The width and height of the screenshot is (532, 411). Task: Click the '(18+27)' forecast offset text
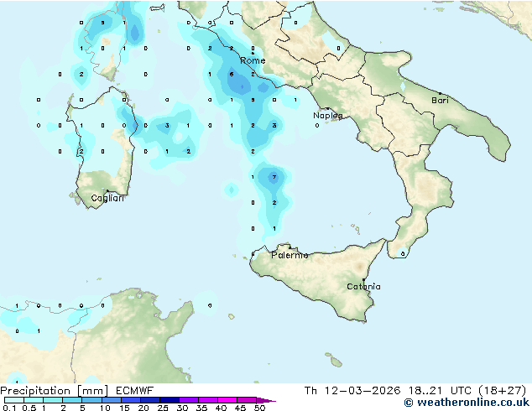pos(502,391)
